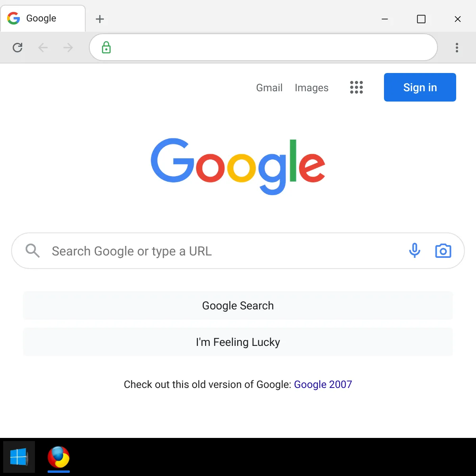476x476 pixels.
Task: Open a new tab with plus button
Action: click(x=100, y=19)
